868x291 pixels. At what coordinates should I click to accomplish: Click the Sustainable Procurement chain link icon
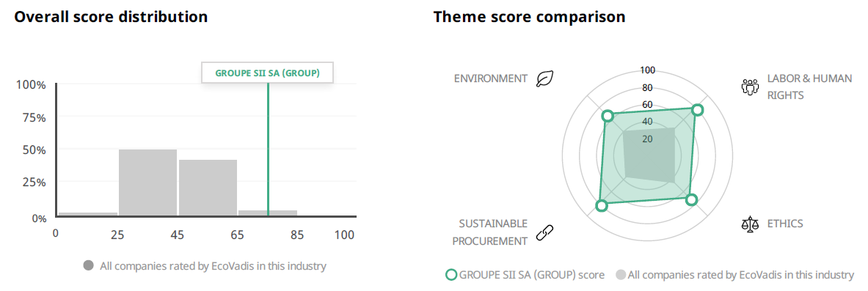tap(544, 232)
